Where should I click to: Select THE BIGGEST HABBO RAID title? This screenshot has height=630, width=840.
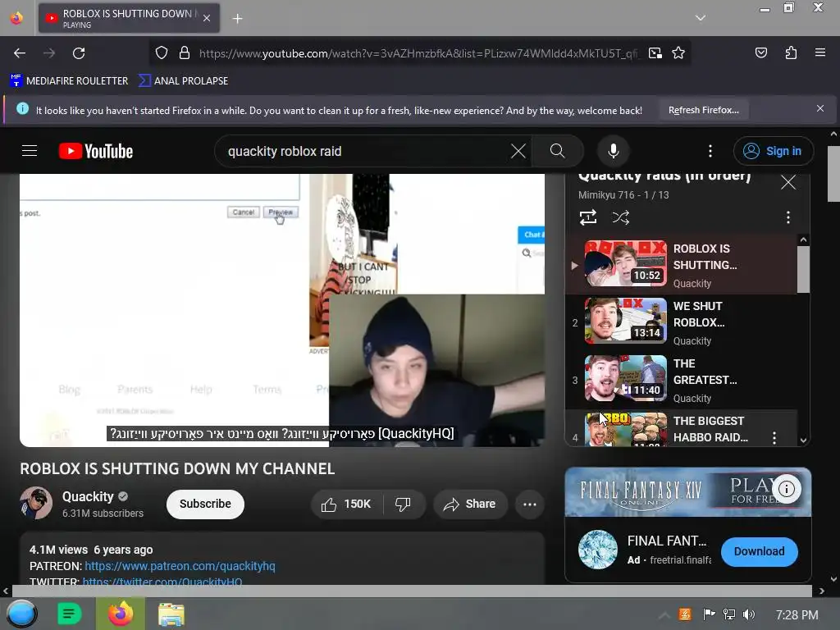click(710, 429)
